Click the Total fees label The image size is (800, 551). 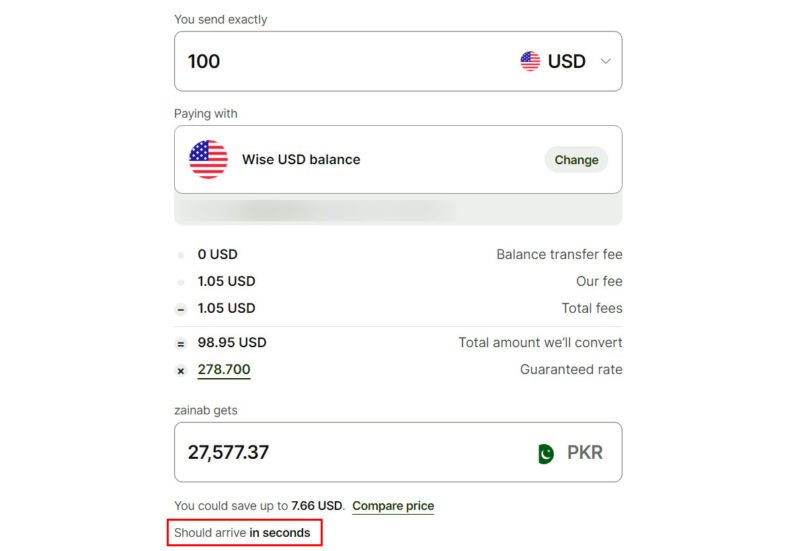591,308
